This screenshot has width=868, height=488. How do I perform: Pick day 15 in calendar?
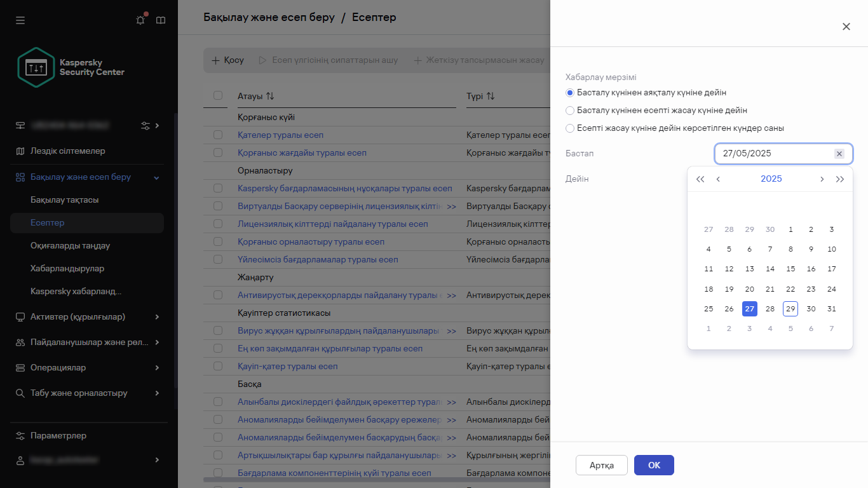(790, 269)
